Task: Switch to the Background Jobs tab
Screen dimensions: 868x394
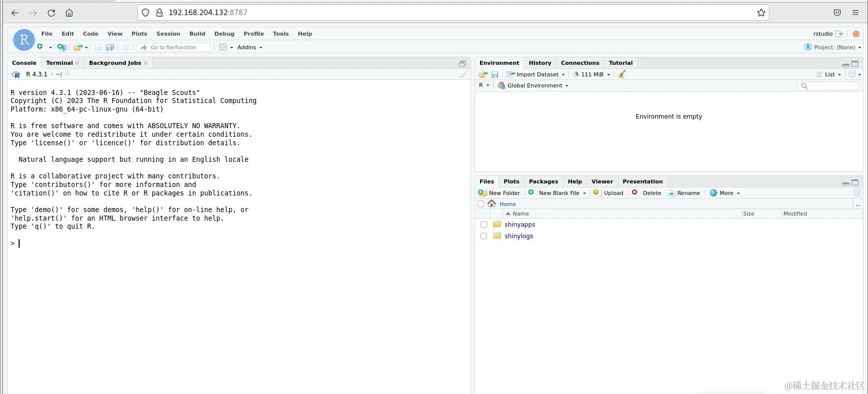Action: (x=115, y=63)
